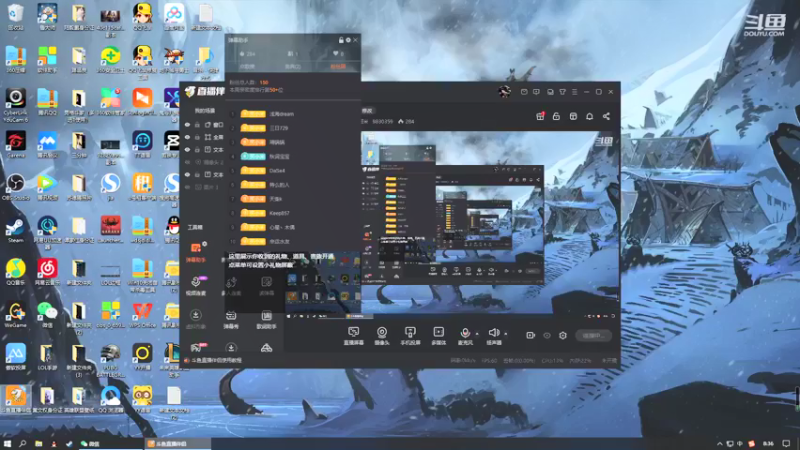Open Steam desktop shortcut
The width and height of the screenshot is (800, 450).
pyautogui.click(x=15, y=229)
